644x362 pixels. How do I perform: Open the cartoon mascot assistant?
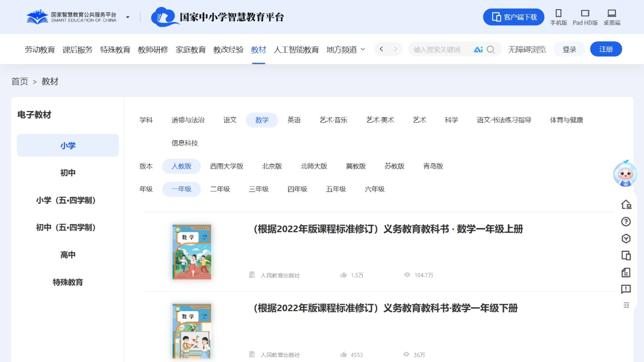(x=625, y=174)
